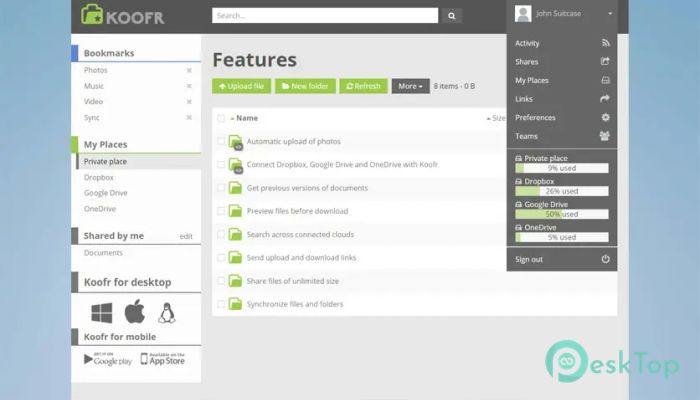This screenshot has width=700, height=400.
Task: Click the Activity feed icon
Action: click(x=605, y=43)
